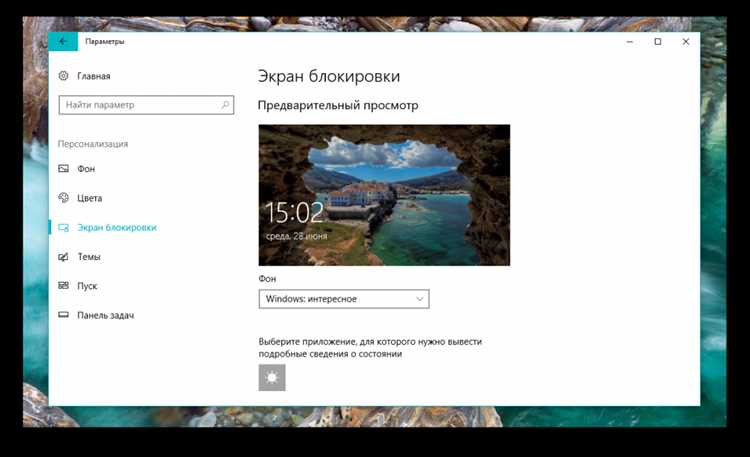
Task: Click the lock screen preview image
Action: tap(384, 195)
